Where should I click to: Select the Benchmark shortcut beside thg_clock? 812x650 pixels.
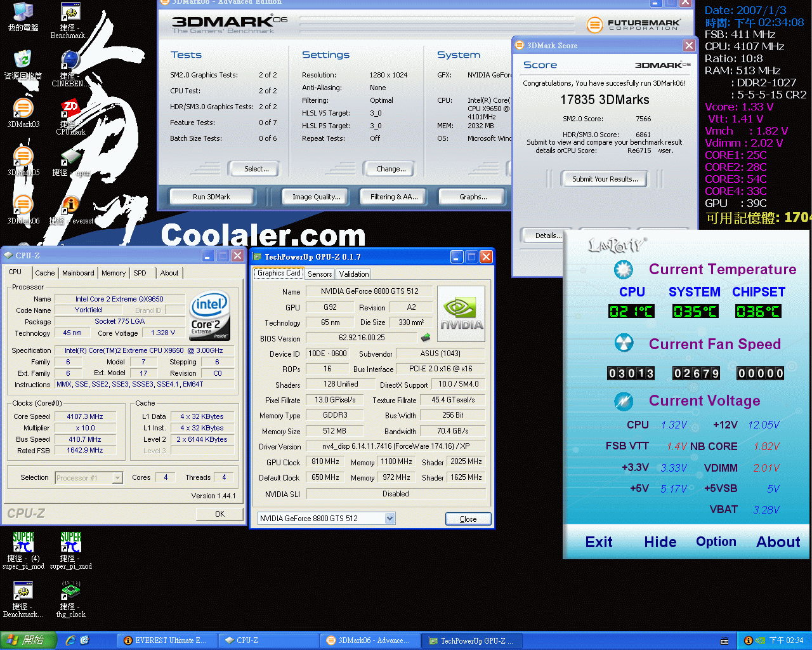pos(23,599)
